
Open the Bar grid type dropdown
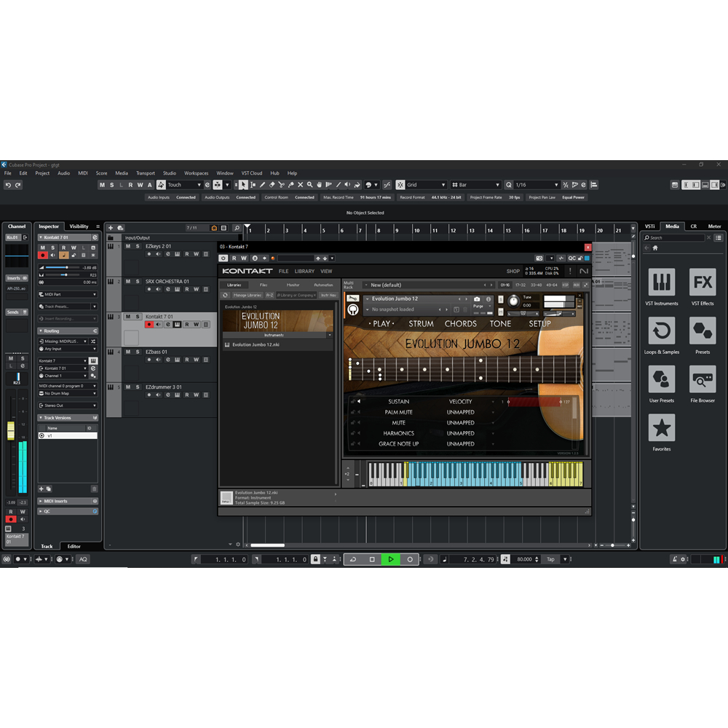[475, 185]
